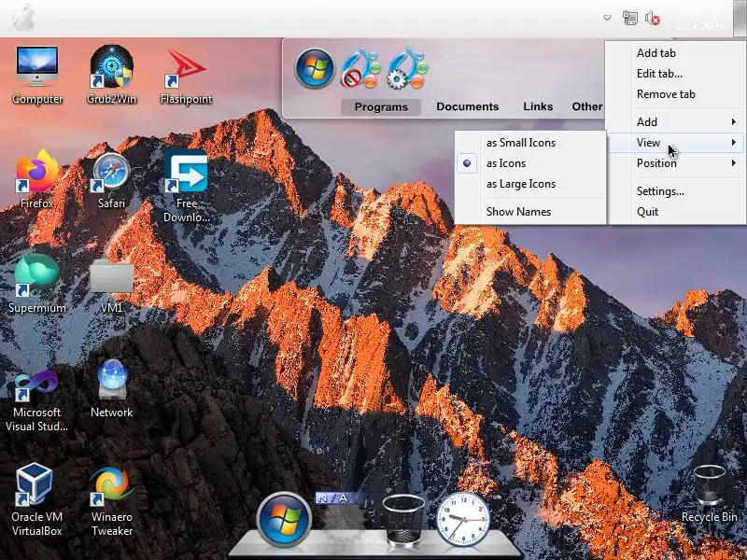Click the dock icon with gear overlay
The image size is (747, 560).
click(x=407, y=68)
